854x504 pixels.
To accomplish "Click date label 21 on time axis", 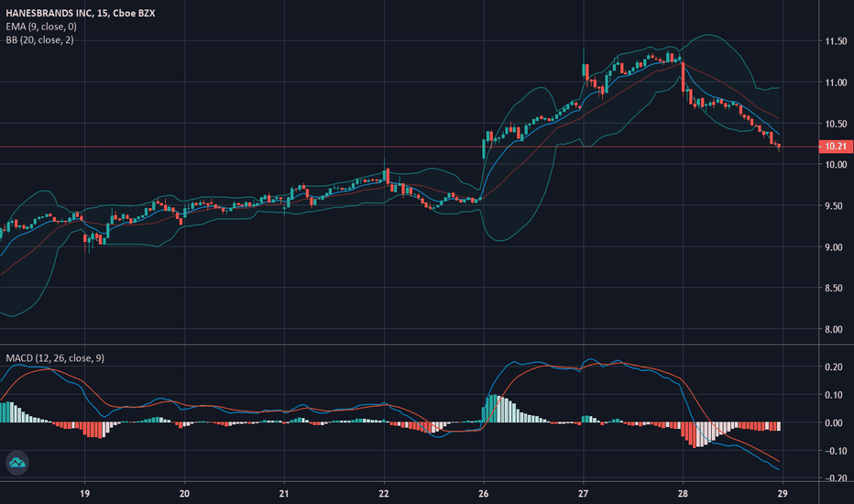I will tap(284, 494).
